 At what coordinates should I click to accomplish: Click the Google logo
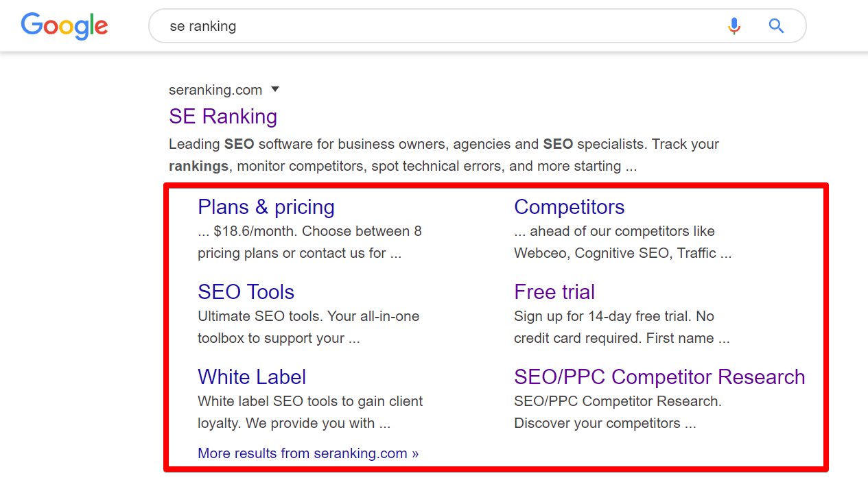tap(64, 26)
